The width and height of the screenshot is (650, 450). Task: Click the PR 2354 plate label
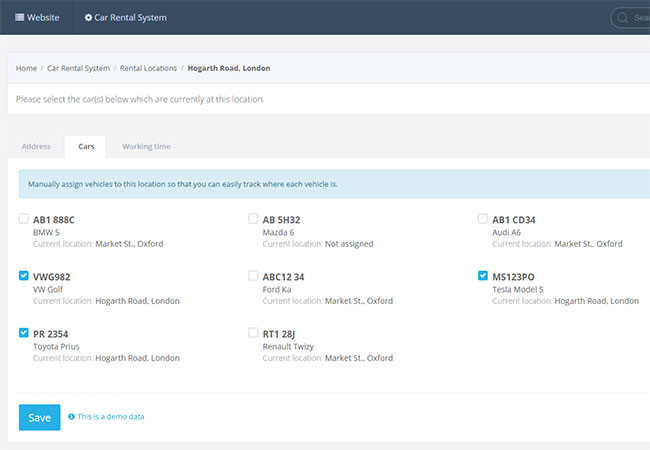(x=51, y=334)
